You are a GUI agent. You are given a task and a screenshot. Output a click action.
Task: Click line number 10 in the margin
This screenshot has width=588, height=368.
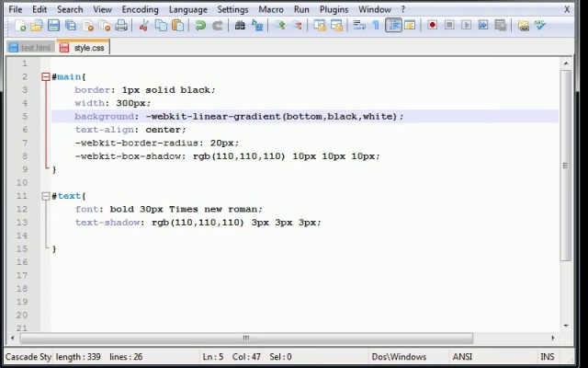tap(22, 183)
